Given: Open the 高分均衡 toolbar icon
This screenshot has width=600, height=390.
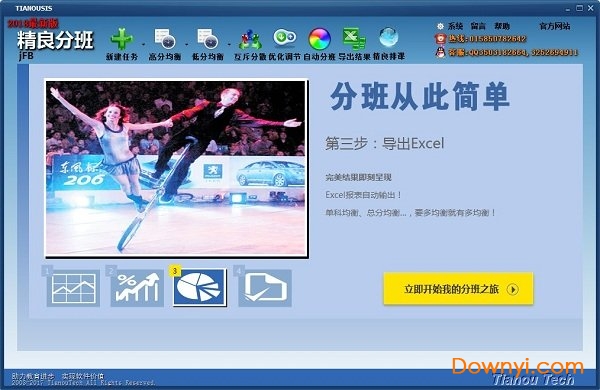Looking at the screenshot, I should 165,39.
